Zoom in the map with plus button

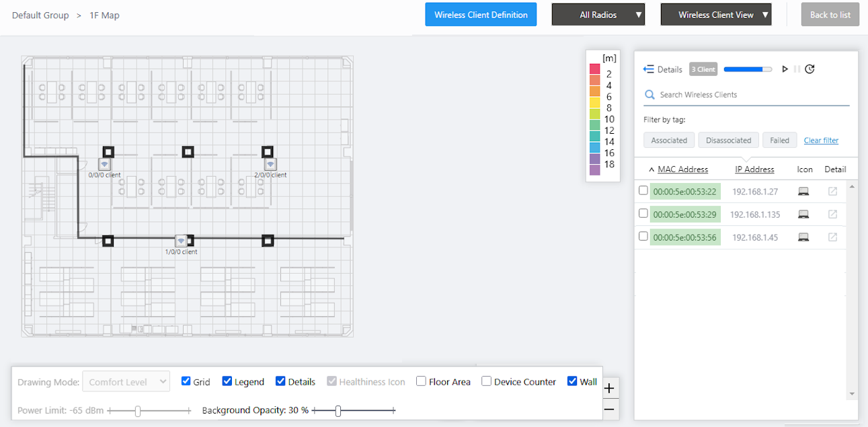coord(609,389)
